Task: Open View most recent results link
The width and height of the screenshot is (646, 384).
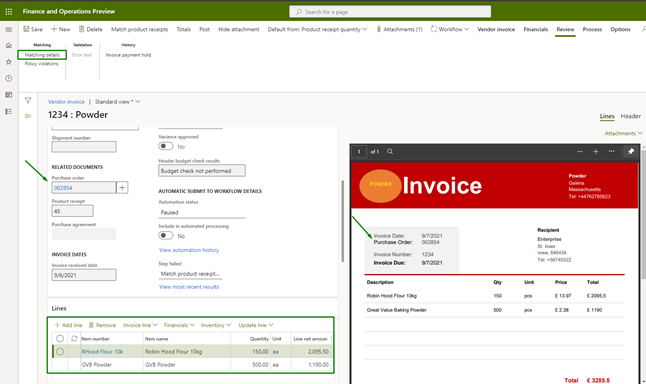Action: pyautogui.click(x=189, y=287)
